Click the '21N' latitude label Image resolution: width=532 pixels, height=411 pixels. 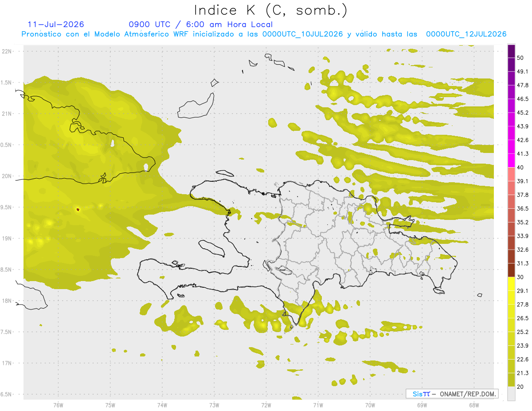click(8, 114)
